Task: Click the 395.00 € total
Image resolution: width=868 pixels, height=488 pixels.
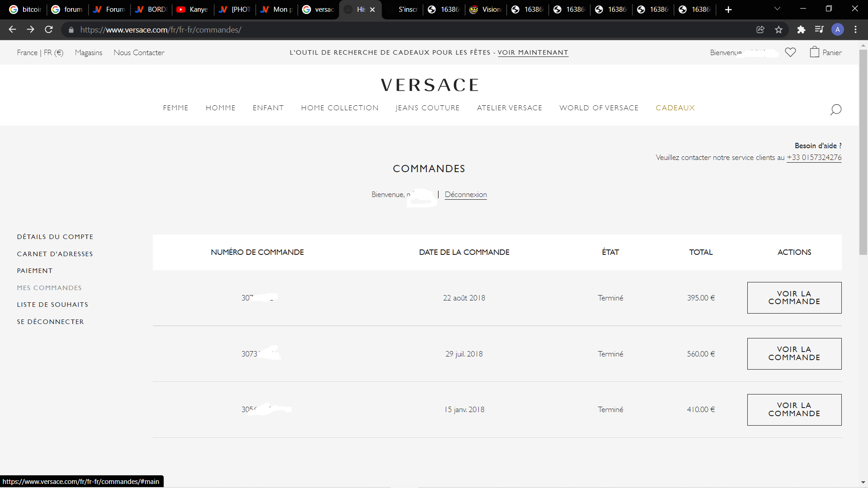Action: coord(701,298)
